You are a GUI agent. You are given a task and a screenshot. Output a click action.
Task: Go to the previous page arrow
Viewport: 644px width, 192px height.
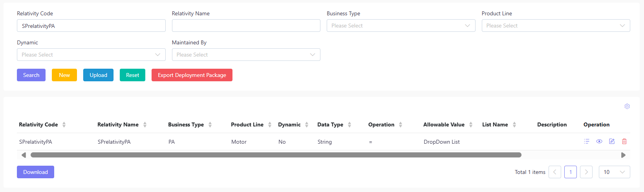click(x=555, y=172)
